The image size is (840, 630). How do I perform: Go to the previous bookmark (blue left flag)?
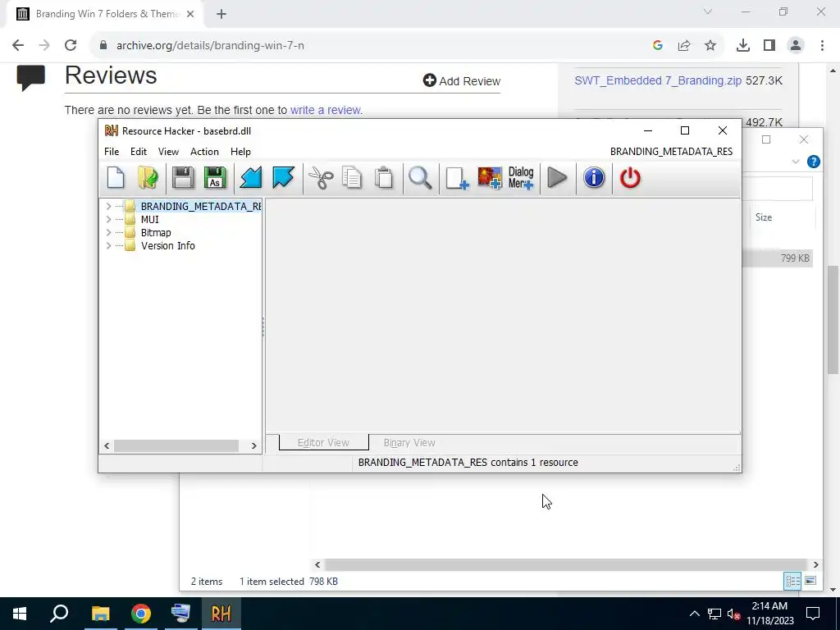(251, 178)
